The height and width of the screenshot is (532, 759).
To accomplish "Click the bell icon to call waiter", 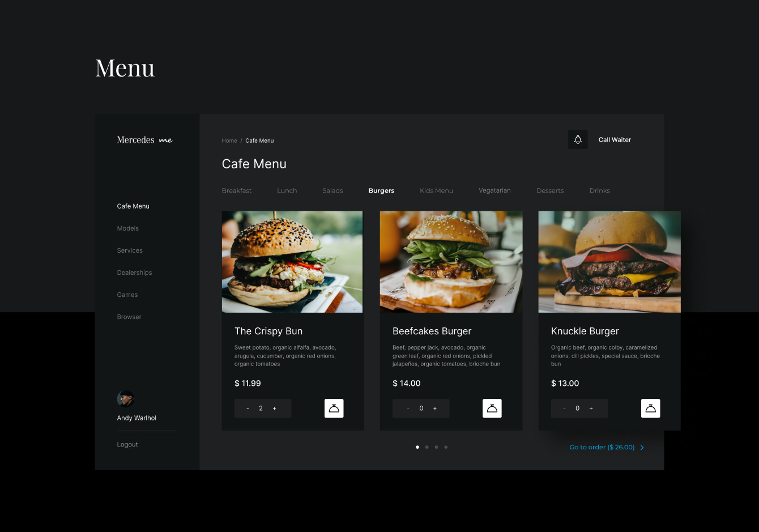I will click(x=578, y=139).
